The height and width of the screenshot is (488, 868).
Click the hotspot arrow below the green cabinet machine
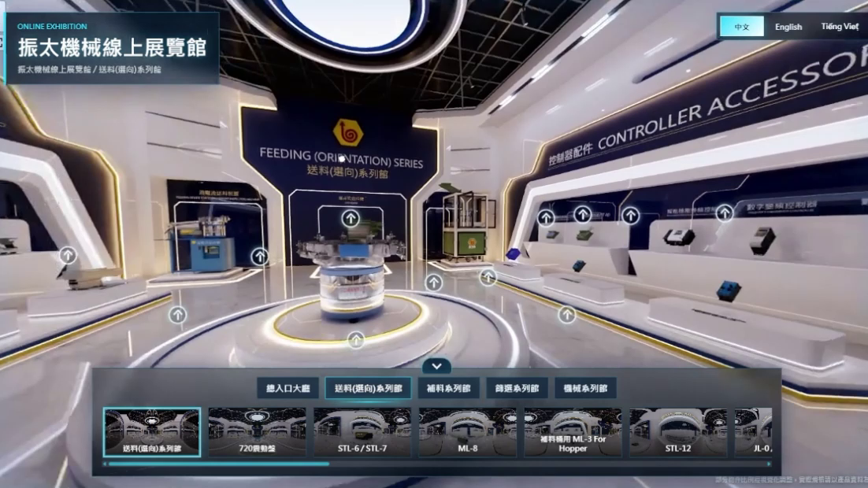488,276
